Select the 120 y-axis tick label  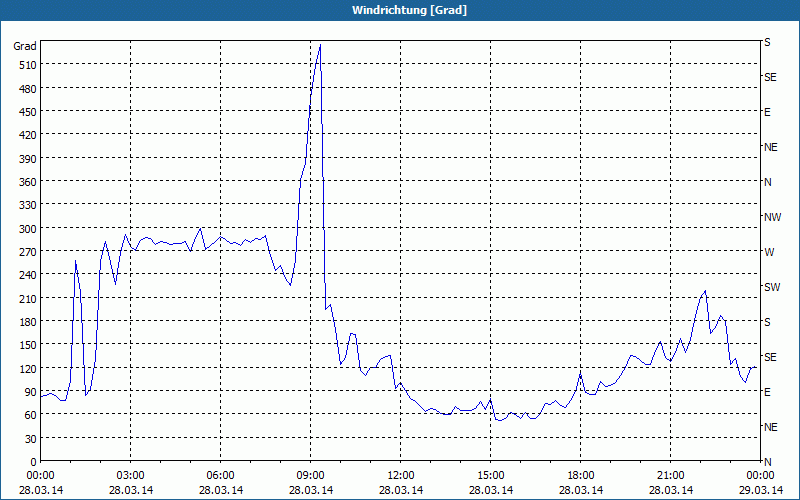(x=28, y=368)
